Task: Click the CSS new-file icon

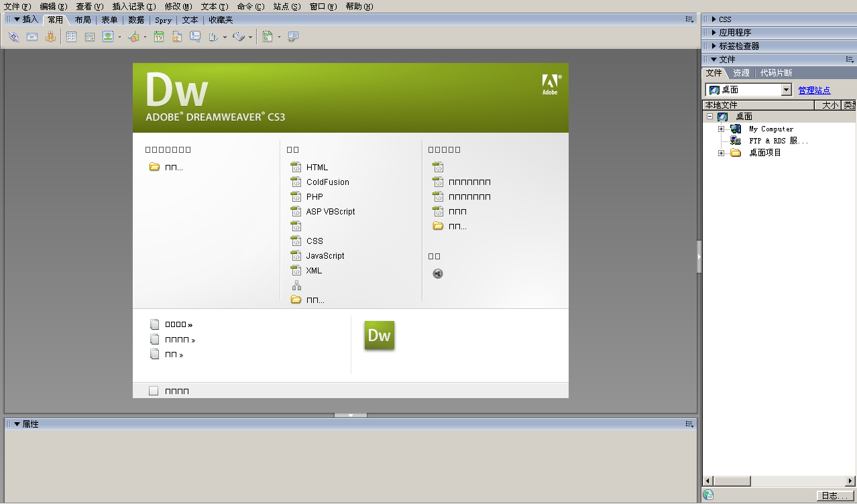Action: pos(296,241)
